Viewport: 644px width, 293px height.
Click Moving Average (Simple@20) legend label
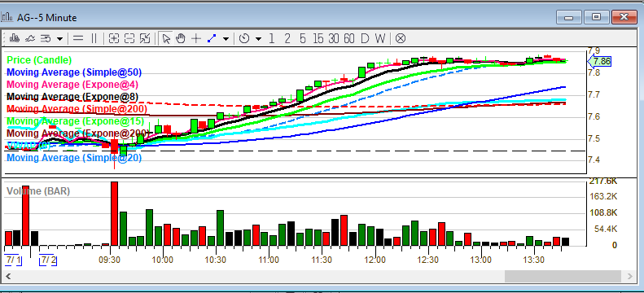[74, 158]
